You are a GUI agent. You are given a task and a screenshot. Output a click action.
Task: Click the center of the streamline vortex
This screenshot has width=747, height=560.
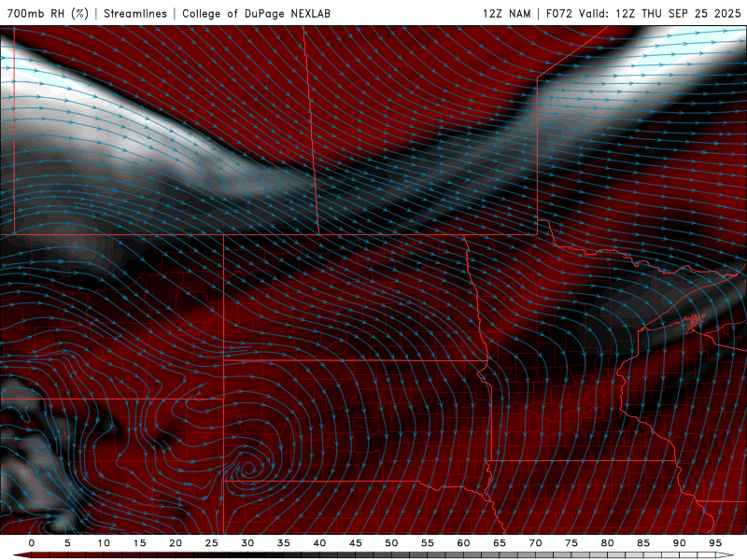(248, 469)
